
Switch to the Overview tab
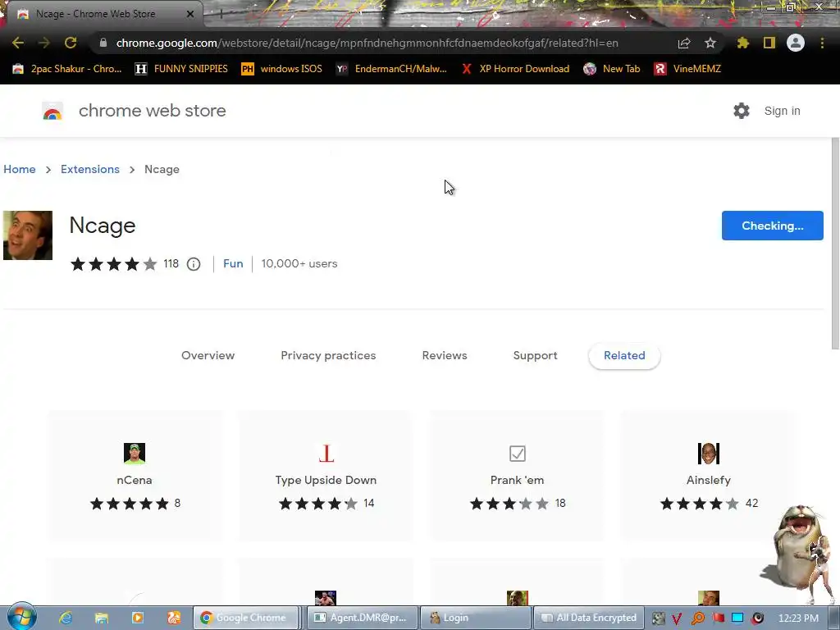[x=208, y=355]
